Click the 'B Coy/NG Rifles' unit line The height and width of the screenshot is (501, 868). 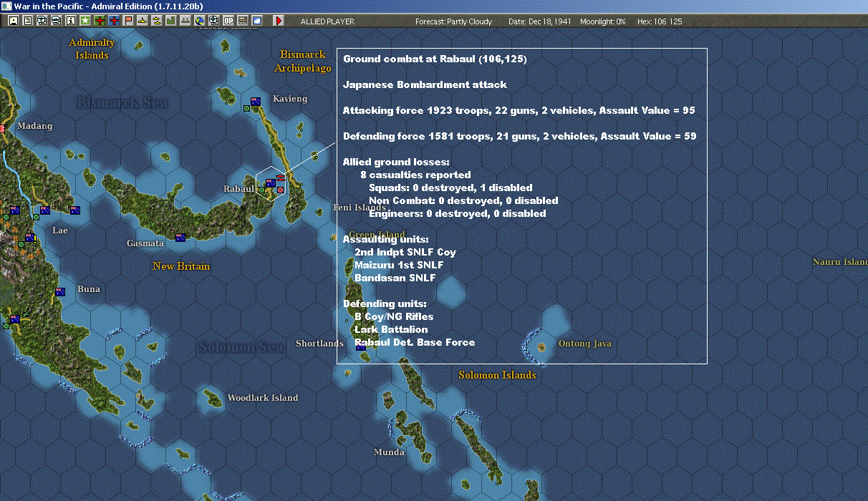[x=394, y=316]
